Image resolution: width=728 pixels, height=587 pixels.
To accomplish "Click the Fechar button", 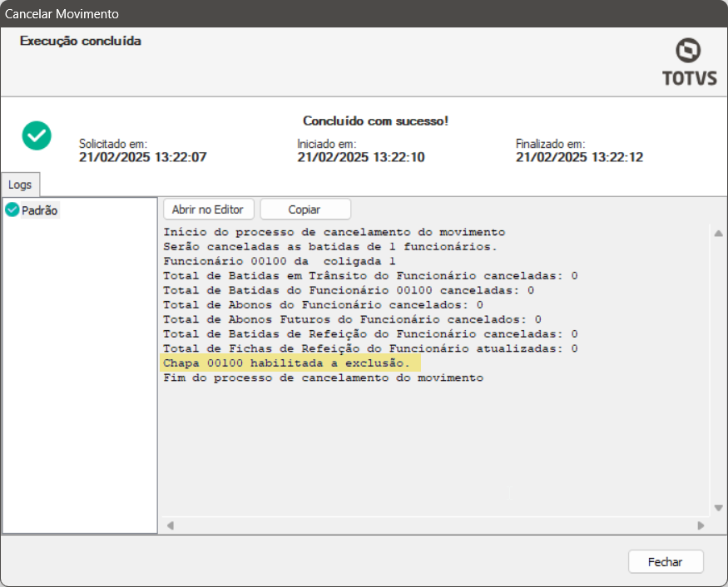I will [666, 561].
